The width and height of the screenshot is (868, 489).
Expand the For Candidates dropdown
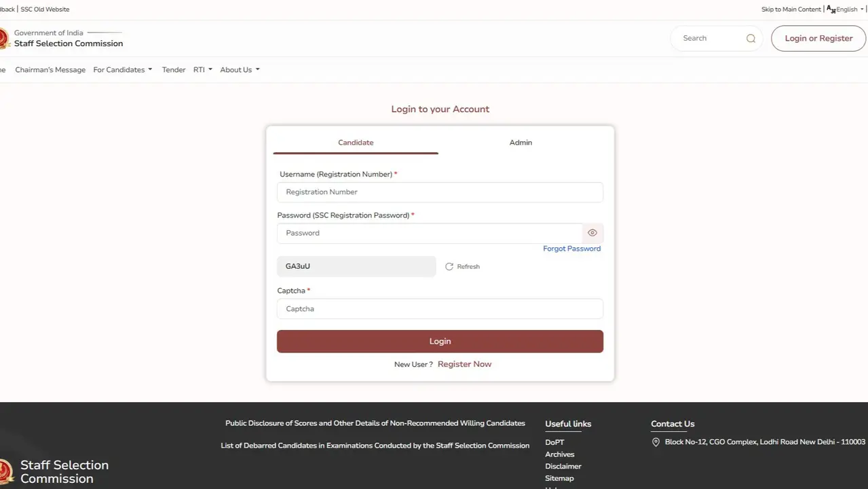(x=122, y=69)
